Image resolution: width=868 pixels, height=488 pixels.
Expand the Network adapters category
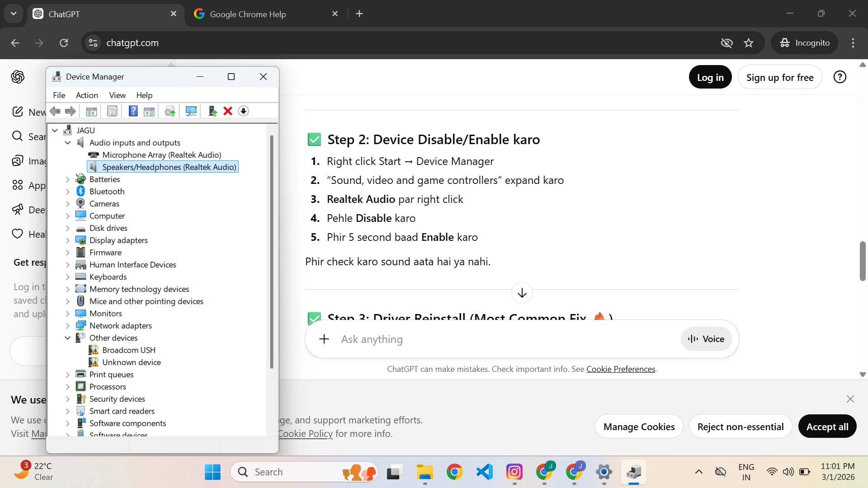(x=68, y=326)
